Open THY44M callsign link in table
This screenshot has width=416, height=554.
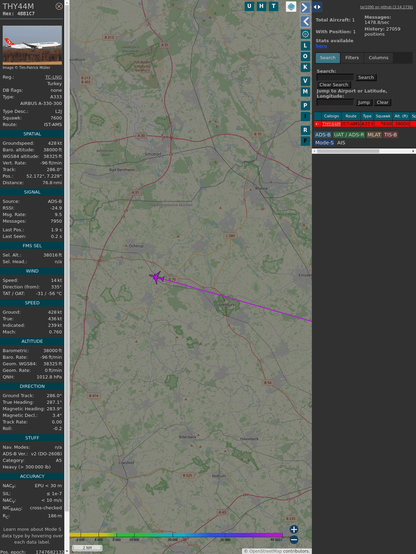click(331, 124)
